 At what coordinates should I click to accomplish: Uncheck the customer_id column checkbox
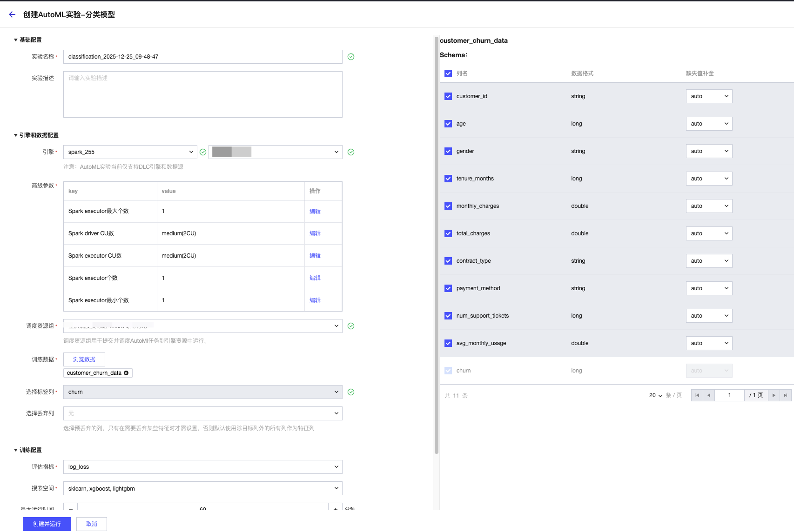tap(448, 96)
